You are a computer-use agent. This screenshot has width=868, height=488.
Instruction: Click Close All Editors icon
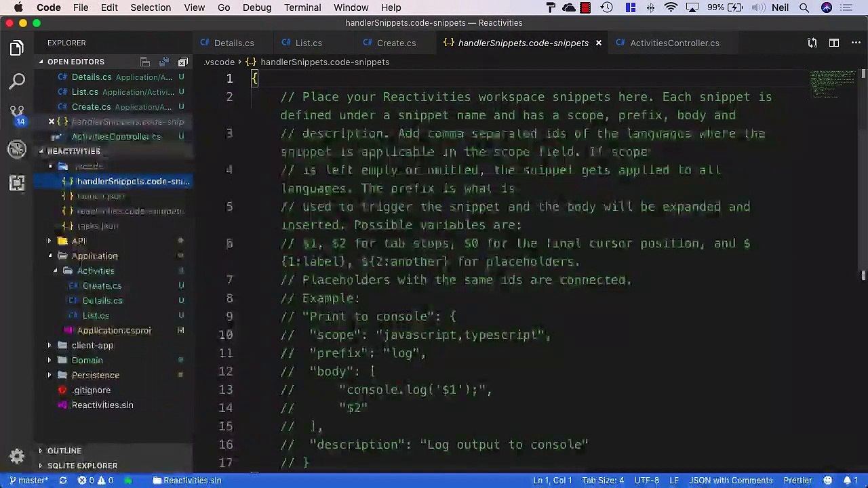[x=182, y=62]
